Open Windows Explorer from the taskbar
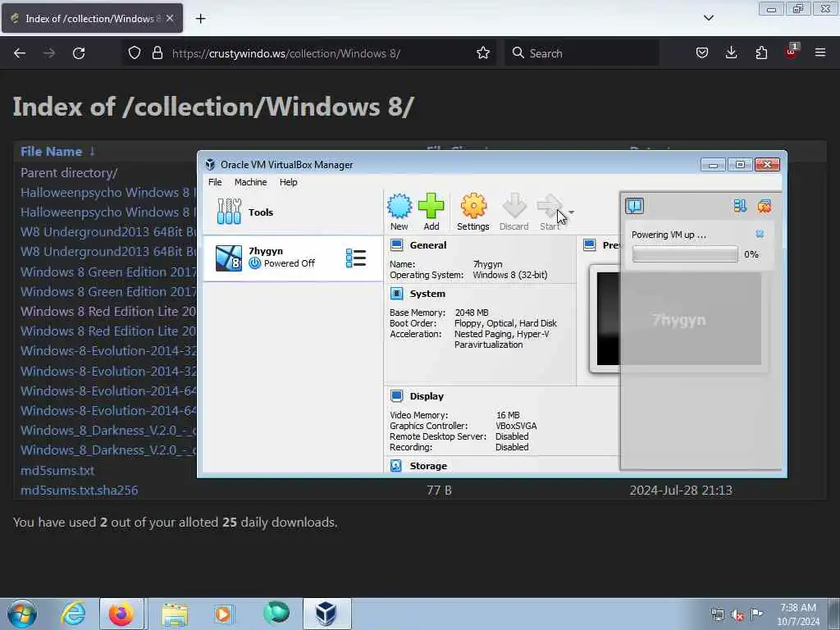Screen dimensions: 840x630 coord(175,614)
